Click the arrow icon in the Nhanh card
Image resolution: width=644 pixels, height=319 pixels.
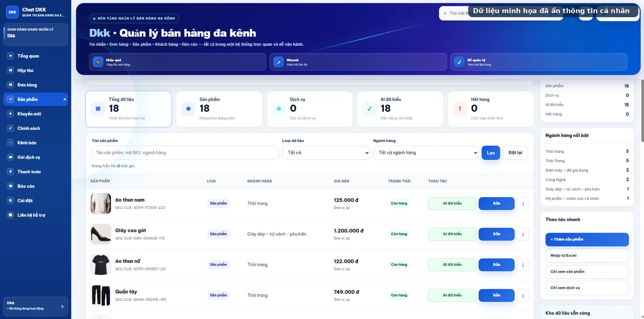click(x=279, y=62)
